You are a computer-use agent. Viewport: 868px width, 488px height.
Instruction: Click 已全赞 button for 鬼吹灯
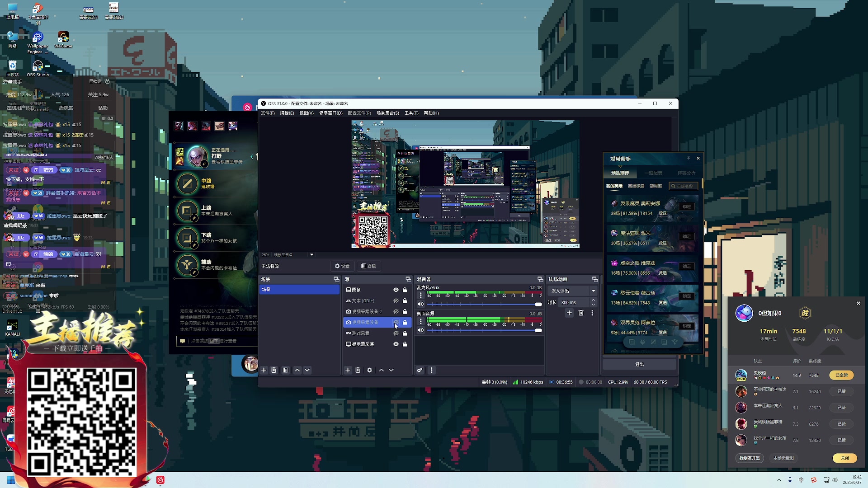[x=841, y=375]
